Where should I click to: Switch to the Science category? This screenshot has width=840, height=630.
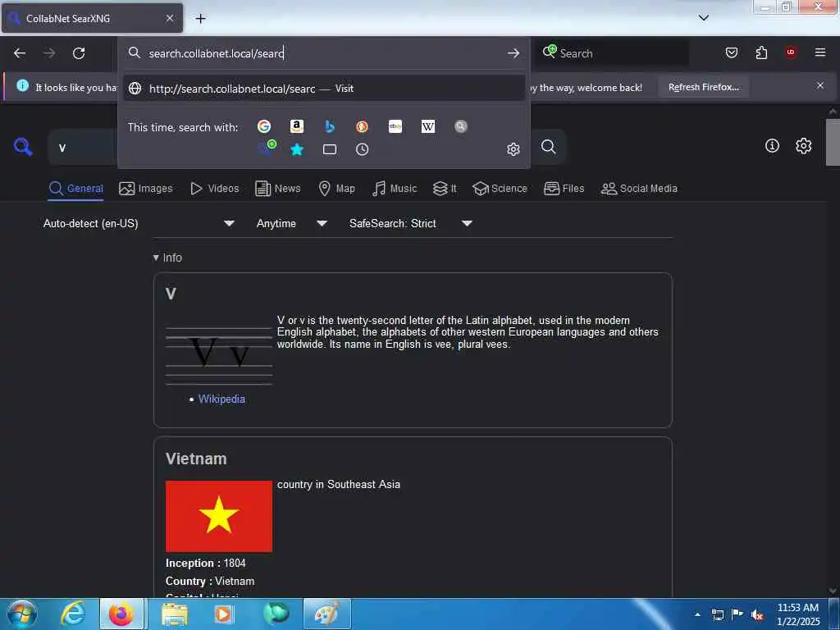pyautogui.click(x=500, y=189)
